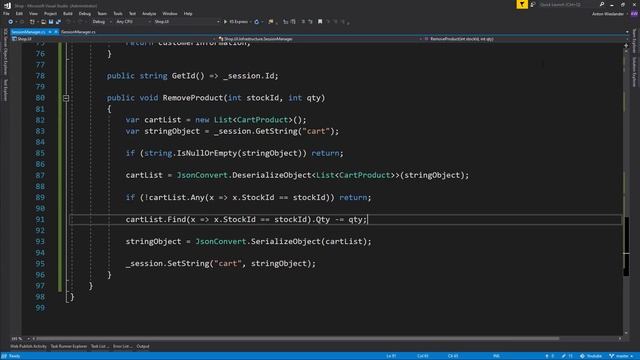The image size is (640, 360).
Task: Open the File menu
Action: [x=6, y=13]
